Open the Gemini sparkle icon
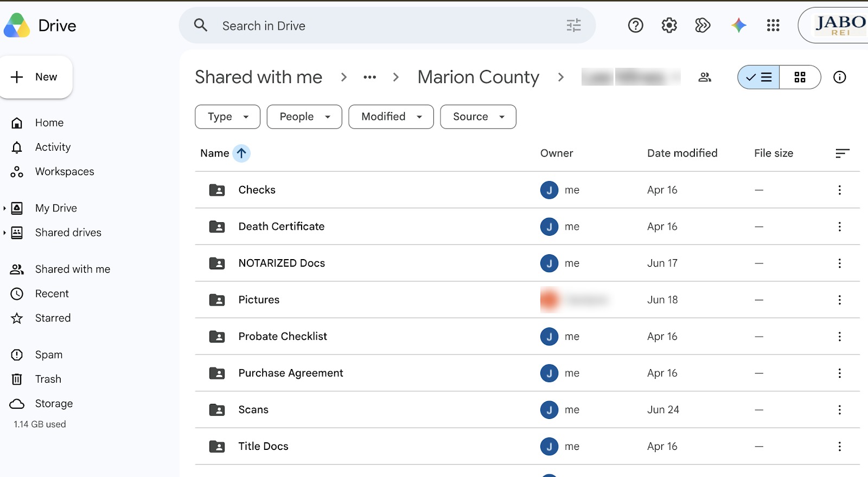 738,25
